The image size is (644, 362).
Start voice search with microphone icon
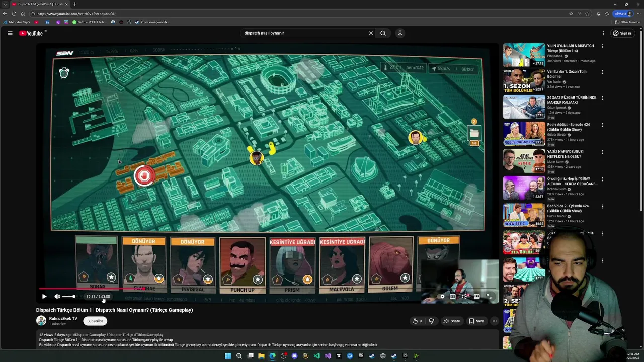(x=400, y=33)
